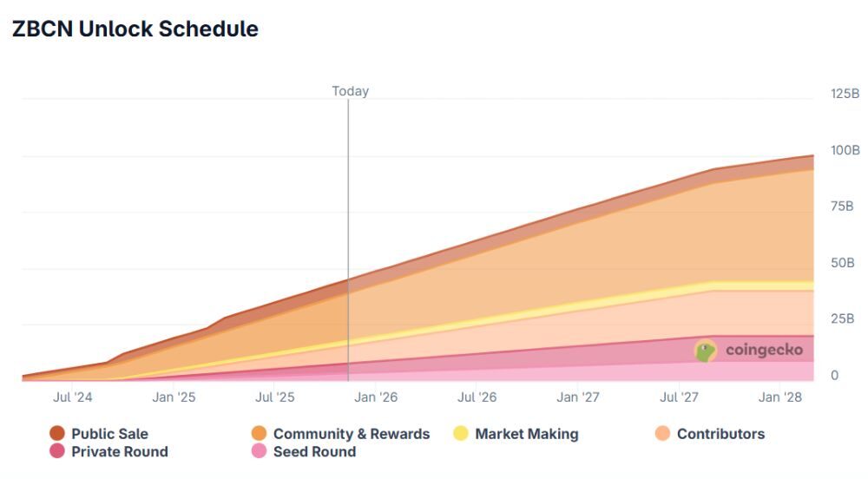This screenshot has width=868, height=479.
Task: Hide the Contributors series via its label
Action: click(720, 433)
